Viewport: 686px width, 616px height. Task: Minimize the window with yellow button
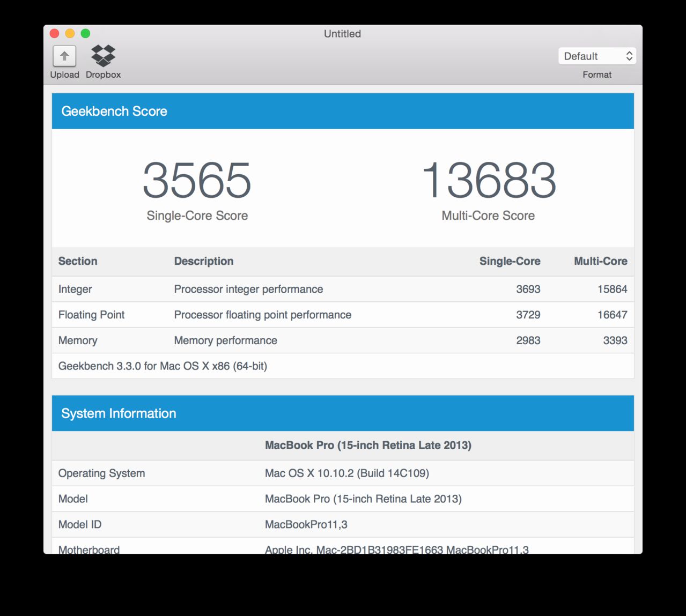[x=70, y=33]
